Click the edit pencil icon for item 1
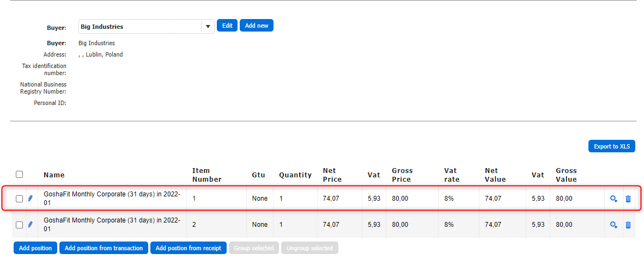Image resolution: width=644 pixels, height=272 pixels. click(31, 199)
